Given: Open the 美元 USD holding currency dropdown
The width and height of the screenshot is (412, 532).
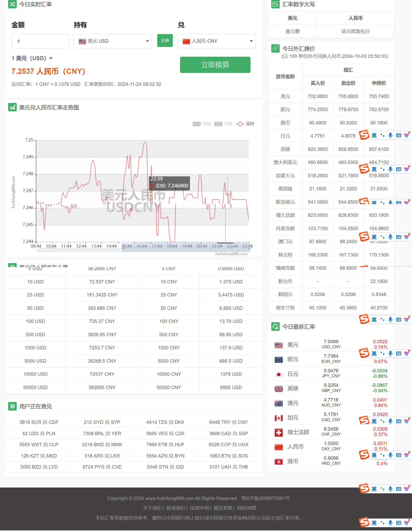Looking at the screenshot, I should (112, 41).
